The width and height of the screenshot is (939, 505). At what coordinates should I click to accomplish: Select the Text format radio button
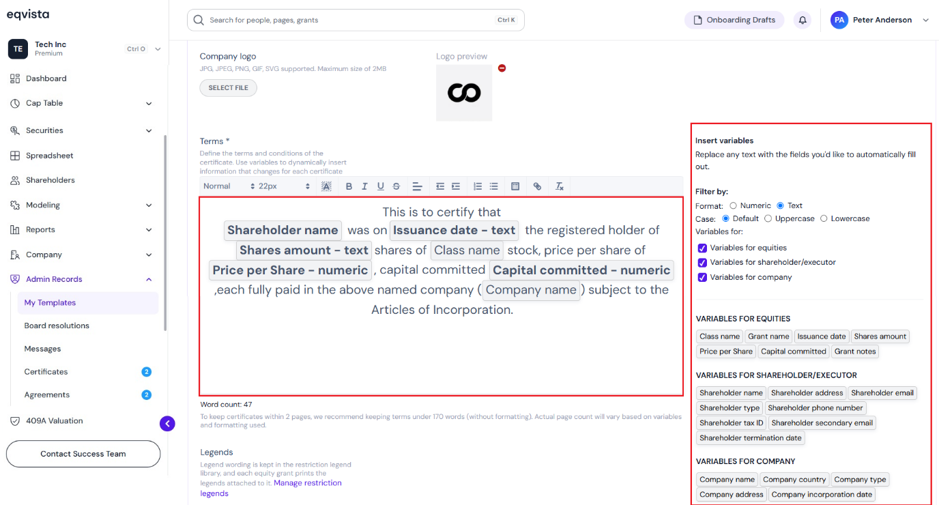780,205
